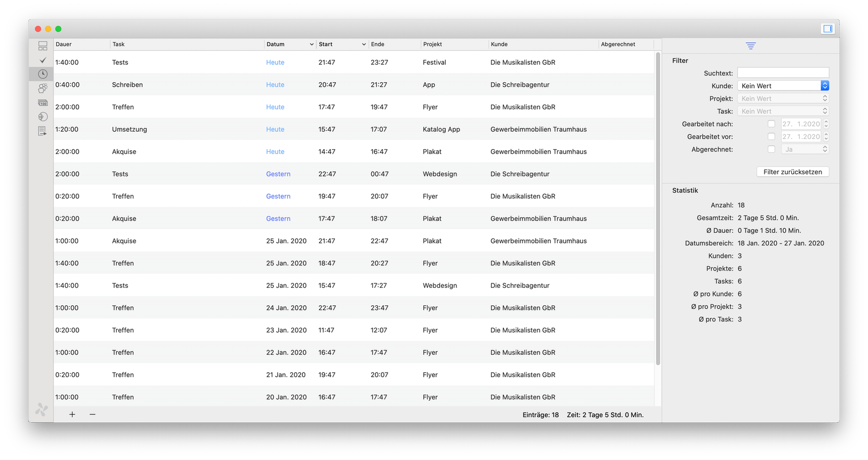
Task: Select the Schreiben task row
Action: click(354, 85)
